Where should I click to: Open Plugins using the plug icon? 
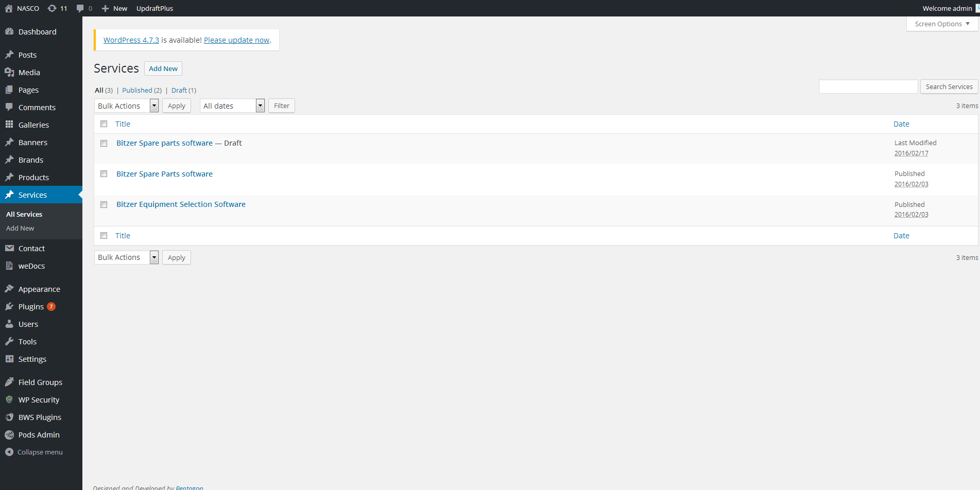coord(10,306)
